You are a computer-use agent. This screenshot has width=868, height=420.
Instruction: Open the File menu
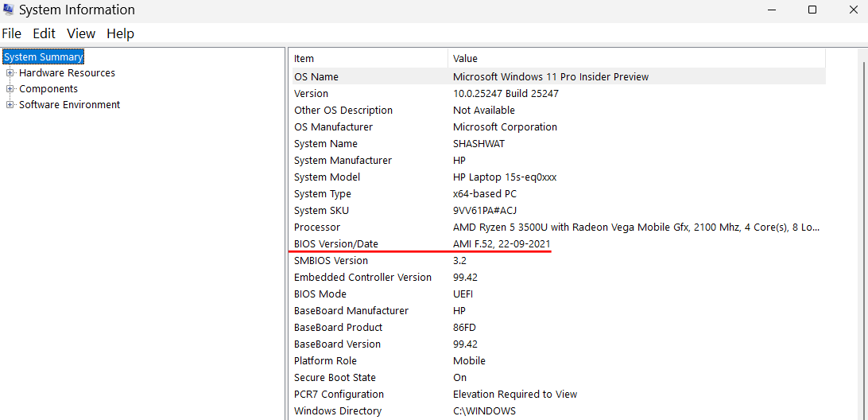[x=12, y=33]
